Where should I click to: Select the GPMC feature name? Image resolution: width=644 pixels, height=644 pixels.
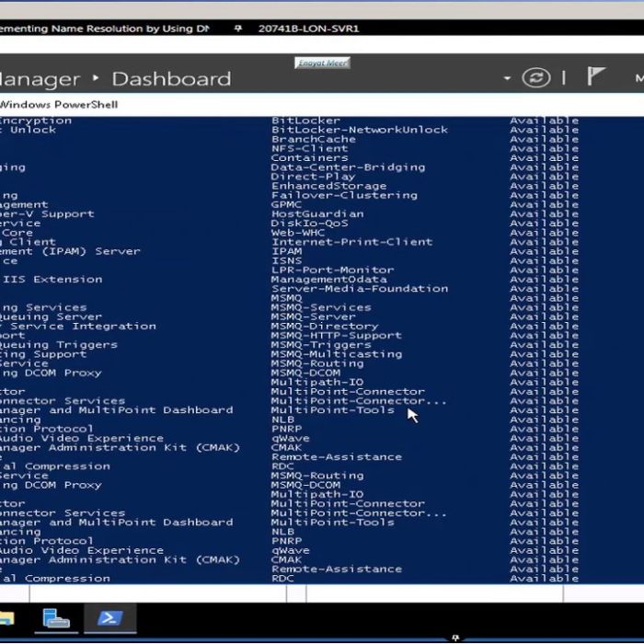286,204
